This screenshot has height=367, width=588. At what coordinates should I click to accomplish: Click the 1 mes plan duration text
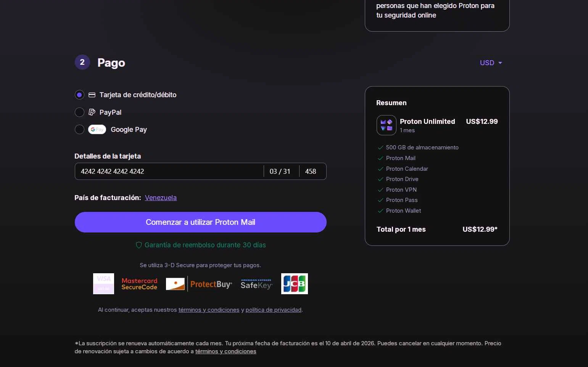[408, 130]
